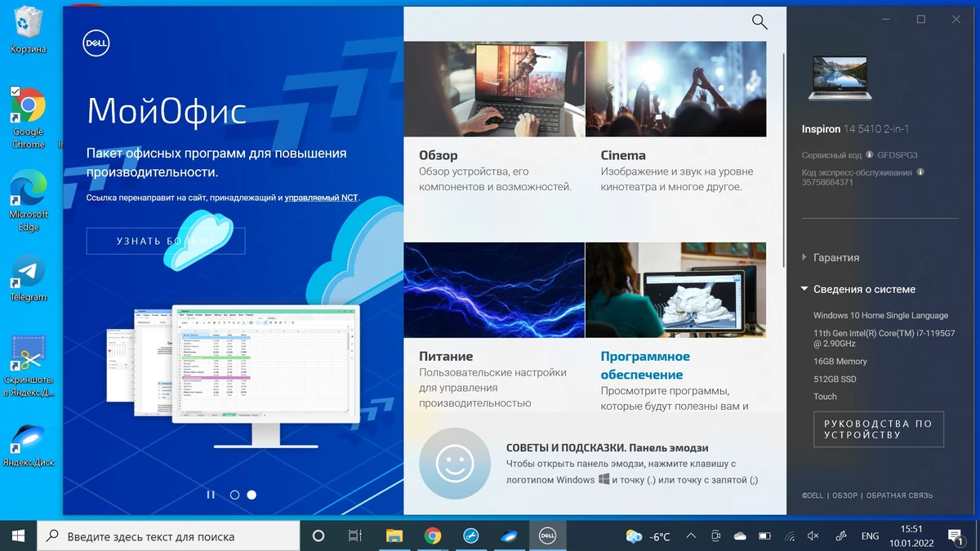The image size is (980, 551).
Task: Click the express code 35758684371
Action: point(827,182)
